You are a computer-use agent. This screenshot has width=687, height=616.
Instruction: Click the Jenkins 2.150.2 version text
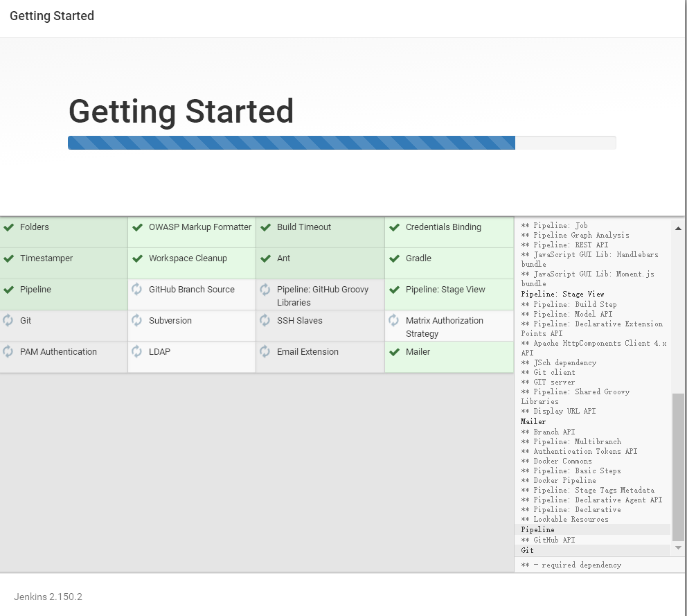point(48,597)
